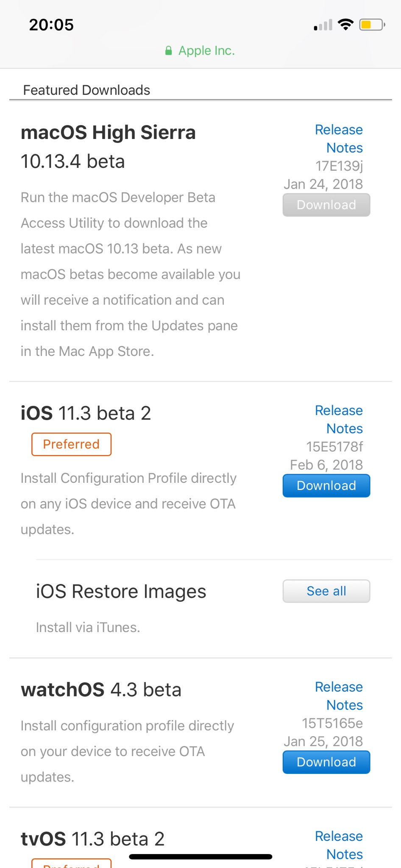Tap the 20:05 clock in status bar
Viewport: 401px width, 868px height.
pos(51,25)
